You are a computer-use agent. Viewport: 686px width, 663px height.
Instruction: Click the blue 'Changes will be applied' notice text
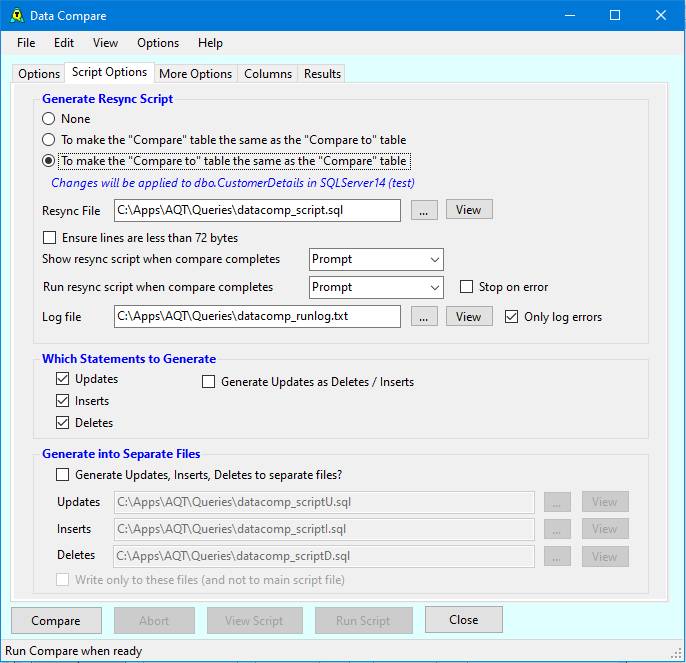pyautogui.click(x=233, y=182)
